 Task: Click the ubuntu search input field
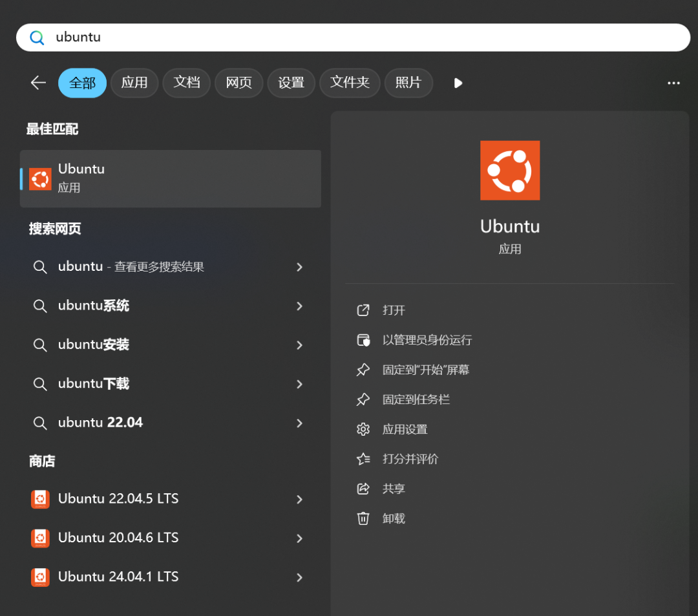[x=353, y=37]
